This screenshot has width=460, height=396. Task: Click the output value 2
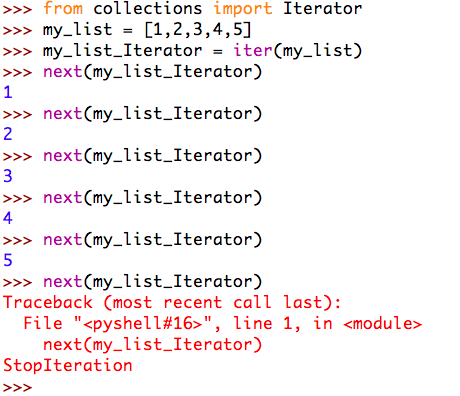coord(8,134)
